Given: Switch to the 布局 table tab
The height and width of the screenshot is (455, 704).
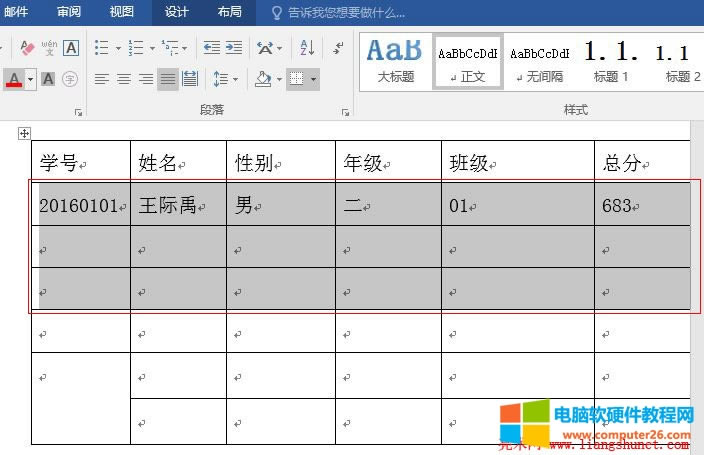Looking at the screenshot, I should pos(229,12).
